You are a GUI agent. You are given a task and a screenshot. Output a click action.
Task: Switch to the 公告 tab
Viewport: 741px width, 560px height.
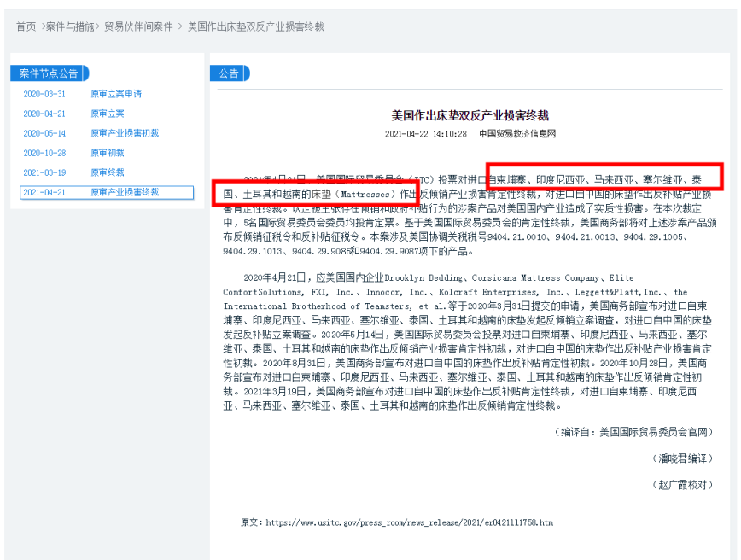228,73
